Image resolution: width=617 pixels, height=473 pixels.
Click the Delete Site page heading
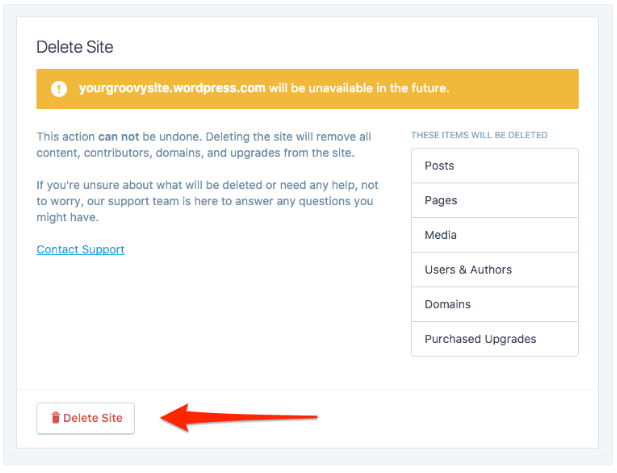click(75, 47)
